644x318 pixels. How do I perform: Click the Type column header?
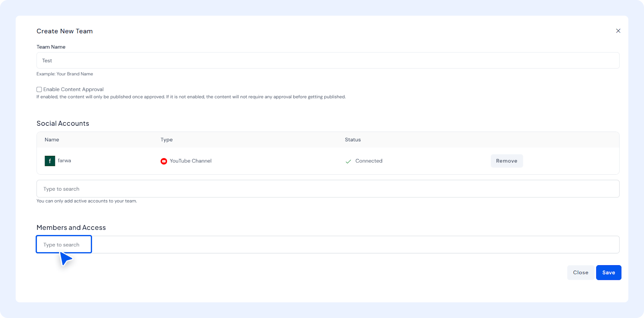point(166,140)
